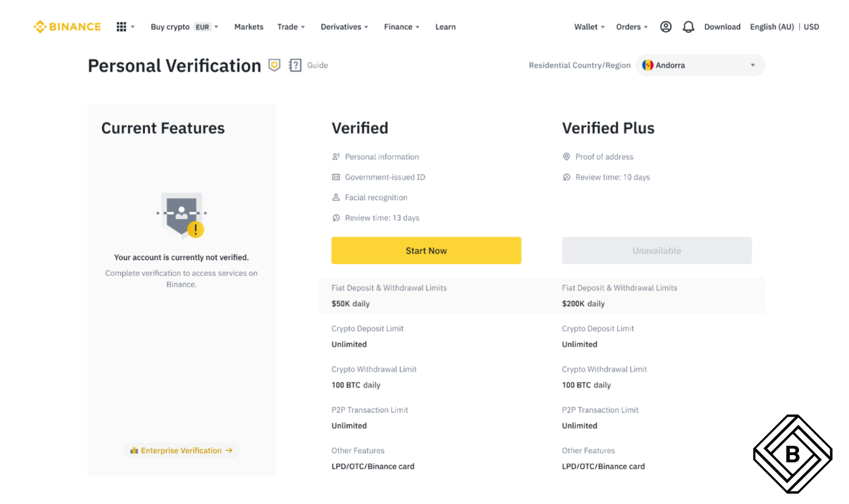This screenshot has width=849, height=504.
Task: Click "P2P Transaction Limit" under Verified
Action: tap(369, 410)
